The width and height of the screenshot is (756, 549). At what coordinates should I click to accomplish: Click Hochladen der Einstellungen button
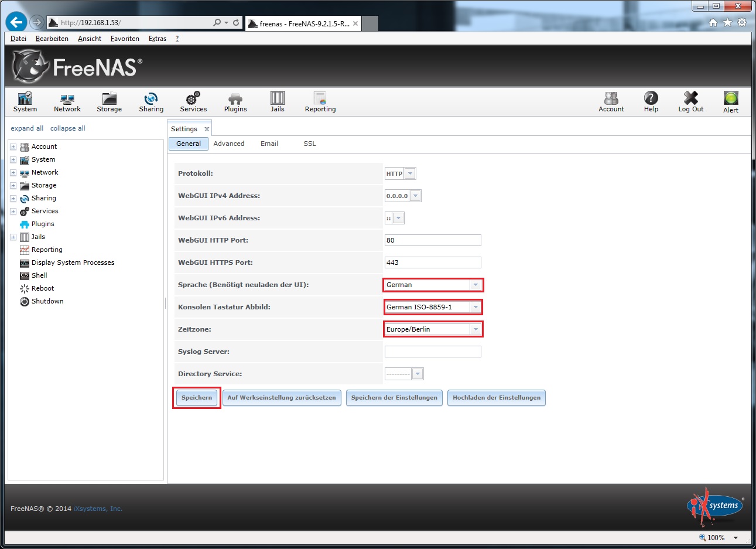point(497,398)
